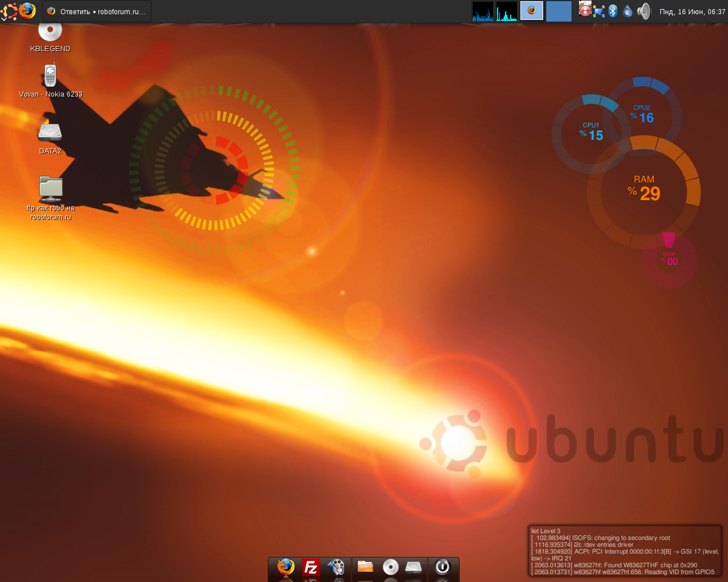Screen dimensions: 728x582
Task: Switch to the 'Ответить • roboforum.ru' taskbar window
Action: tap(97, 11)
